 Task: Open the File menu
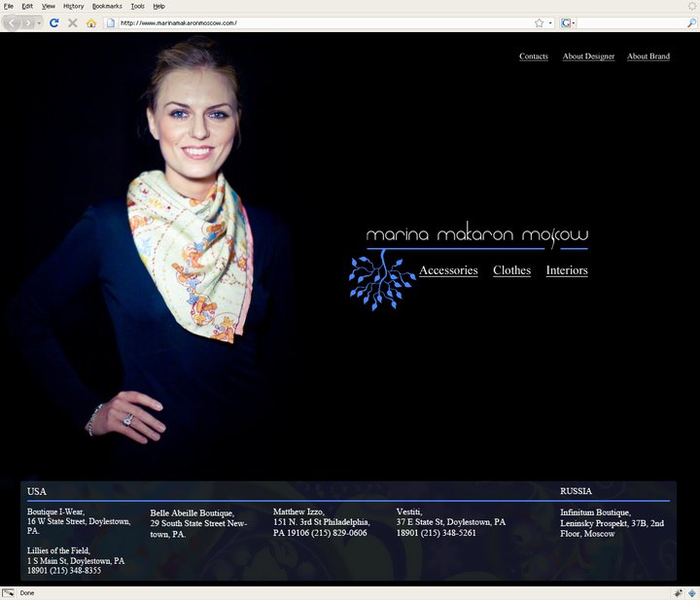pos(9,6)
